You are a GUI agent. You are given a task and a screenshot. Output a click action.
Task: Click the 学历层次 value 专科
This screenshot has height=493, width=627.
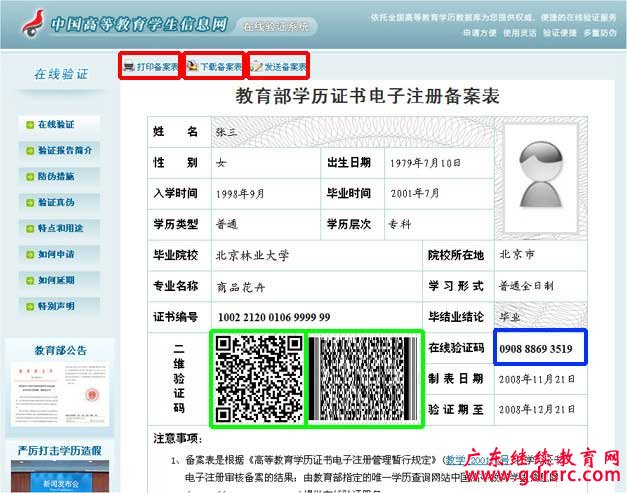(x=399, y=224)
